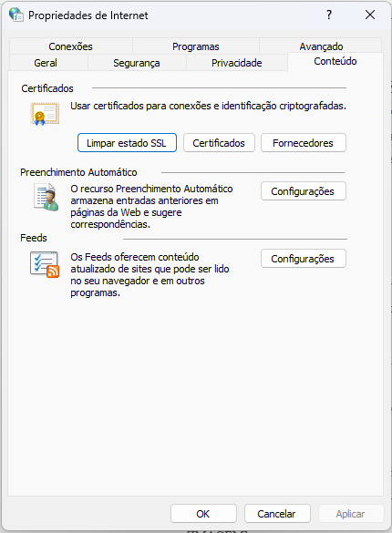Image resolution: width=392 pixels, height=533 pixels.
Task: Open Preenchimento Automático Configurações button
Action: (304, 191)
